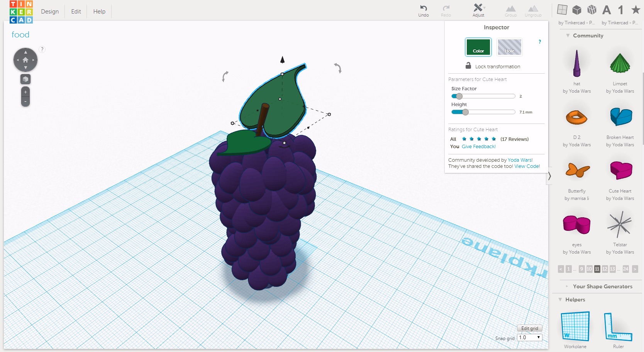Go to previous community page arrow

click(x=561, y=269)
